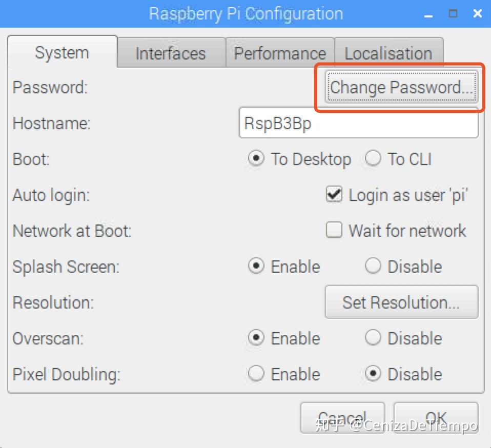Select Disable for Overscan

(x=373, y=338)
